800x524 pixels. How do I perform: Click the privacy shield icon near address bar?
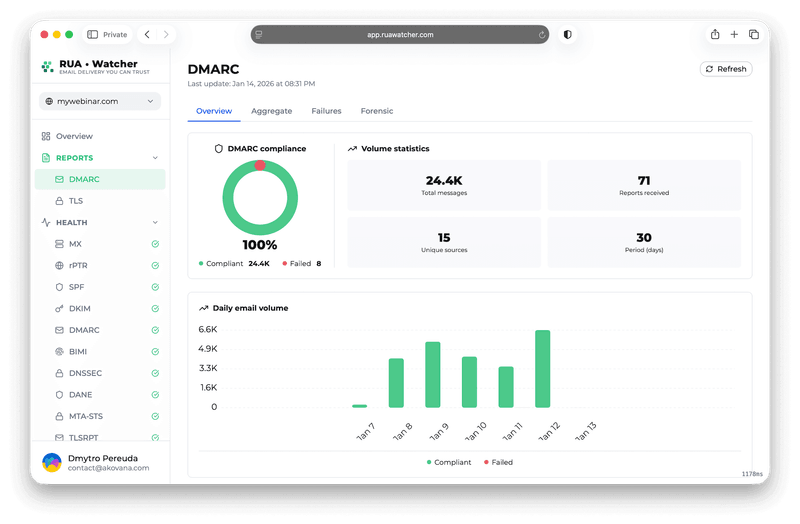(x=568, y=34)
